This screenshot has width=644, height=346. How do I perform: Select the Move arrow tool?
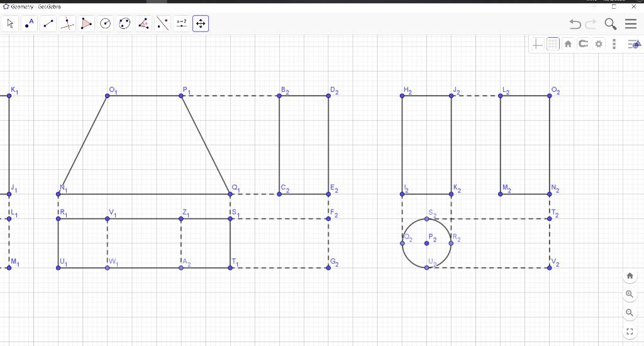tap(10, 23)
